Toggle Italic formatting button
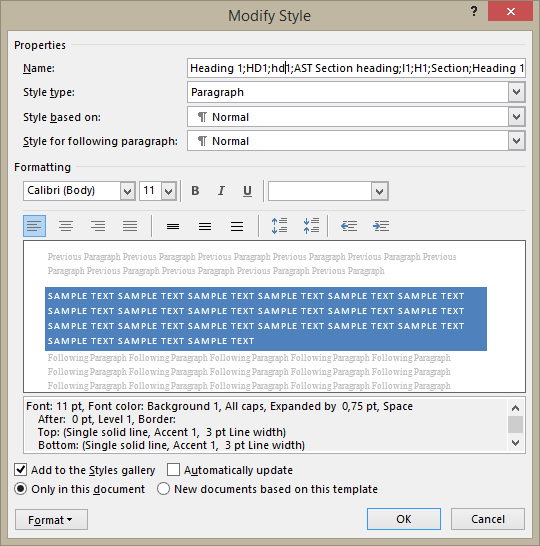Image resolution: width=540 pixels, height=546 pixels. tap(221, 191)
